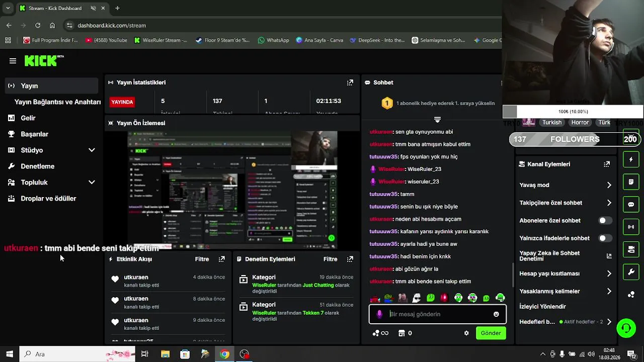Click the lightning bolt sidebar icon

pyautogui.click(x=631, y=160)
